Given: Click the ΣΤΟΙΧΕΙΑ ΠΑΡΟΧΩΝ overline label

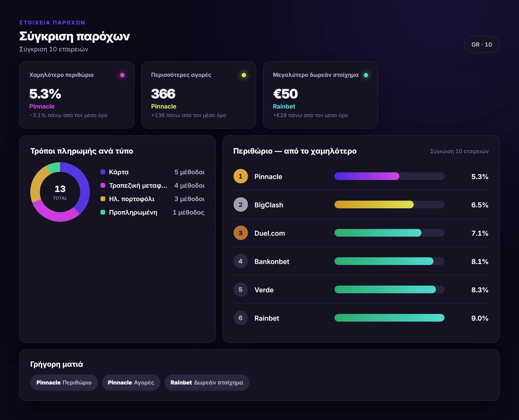Looking at the screenshot, I should point(52,23).
